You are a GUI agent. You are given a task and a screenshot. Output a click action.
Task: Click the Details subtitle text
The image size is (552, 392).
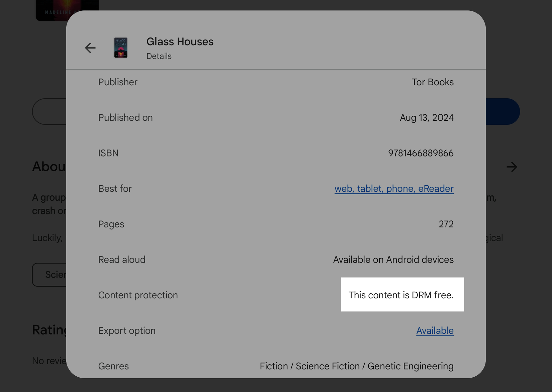[x=159, y=56]
